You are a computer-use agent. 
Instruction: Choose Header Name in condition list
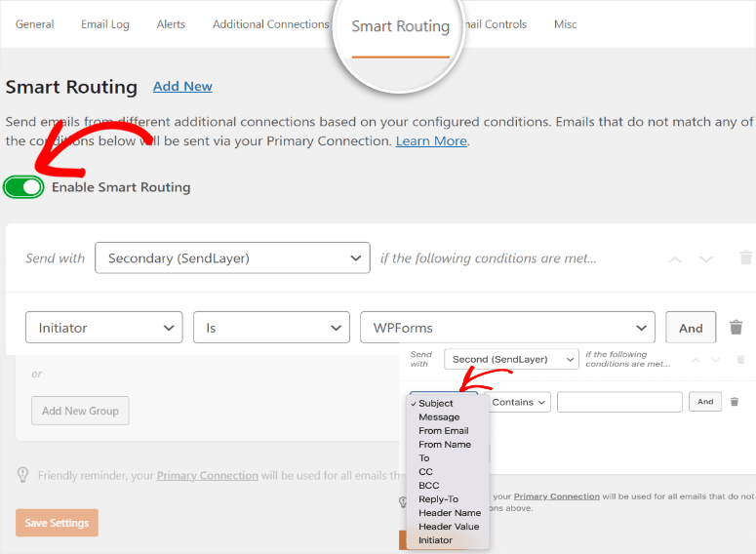tap(448, 512)
